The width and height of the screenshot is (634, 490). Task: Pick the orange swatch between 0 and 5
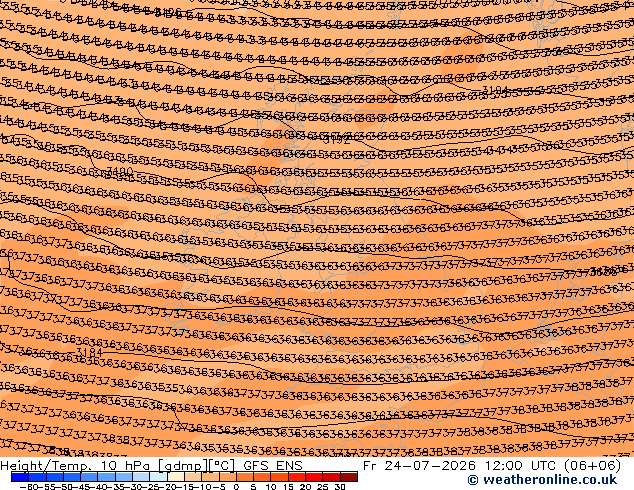point(245,477)
